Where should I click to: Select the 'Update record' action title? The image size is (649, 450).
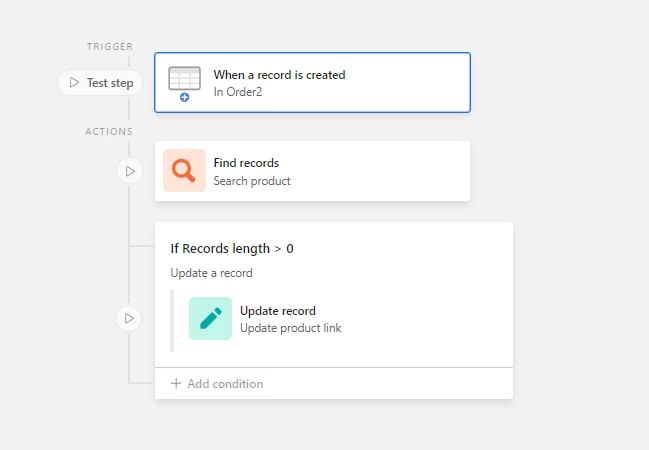[278, 311]
